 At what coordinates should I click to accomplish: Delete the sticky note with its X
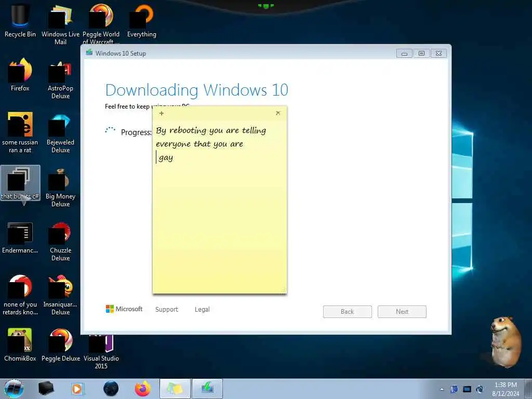click(x=278, y=113)
